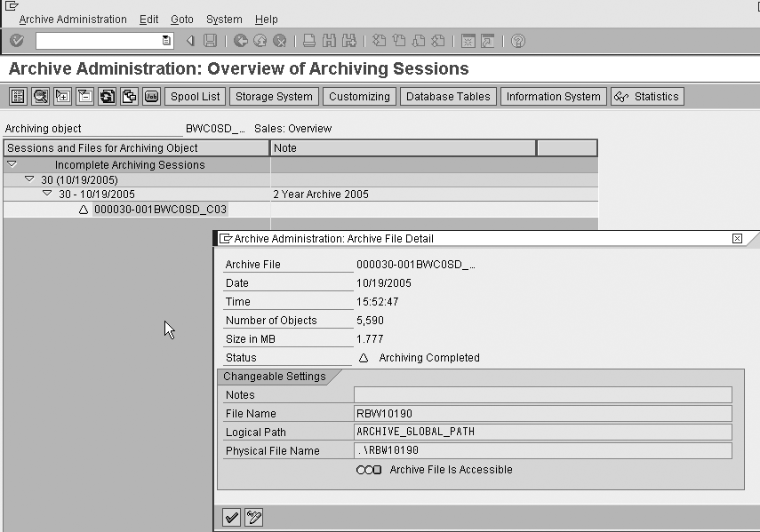760x532 pixels.
Task: Click the Collapse subtree icon in application toolbar
Action: pos(84,96)
